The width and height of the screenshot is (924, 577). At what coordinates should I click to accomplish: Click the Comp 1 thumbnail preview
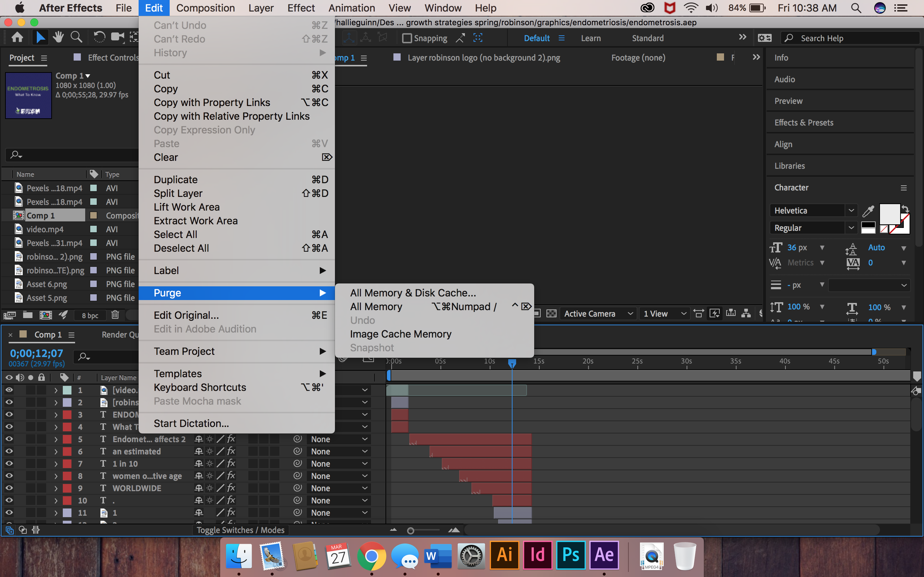coord(28,96)
